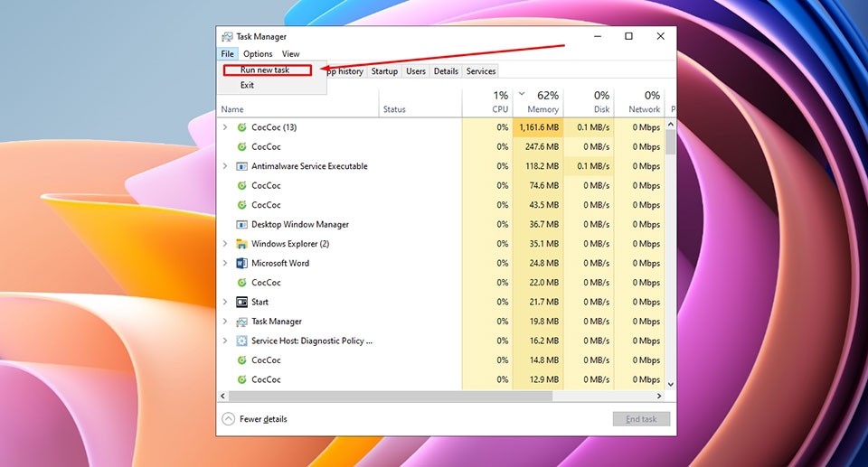
Task: Switch to the Services tab
Action: click(x=480, y=71)
